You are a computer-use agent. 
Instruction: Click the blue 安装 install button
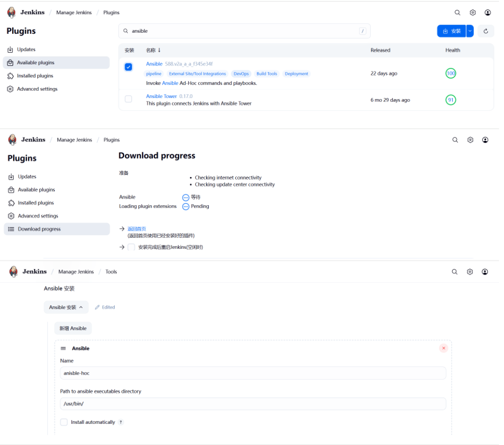pyautogui.click(x=451, y=31)
